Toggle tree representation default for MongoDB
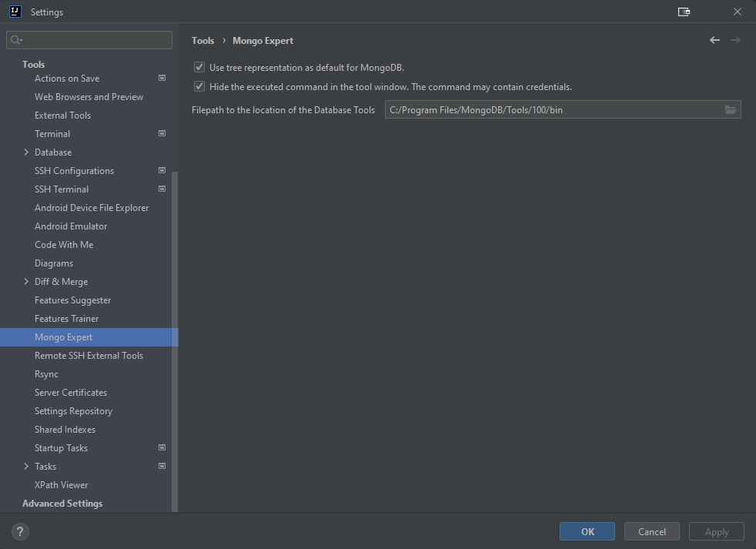This screenshot has height=549, width=756. 199,68
